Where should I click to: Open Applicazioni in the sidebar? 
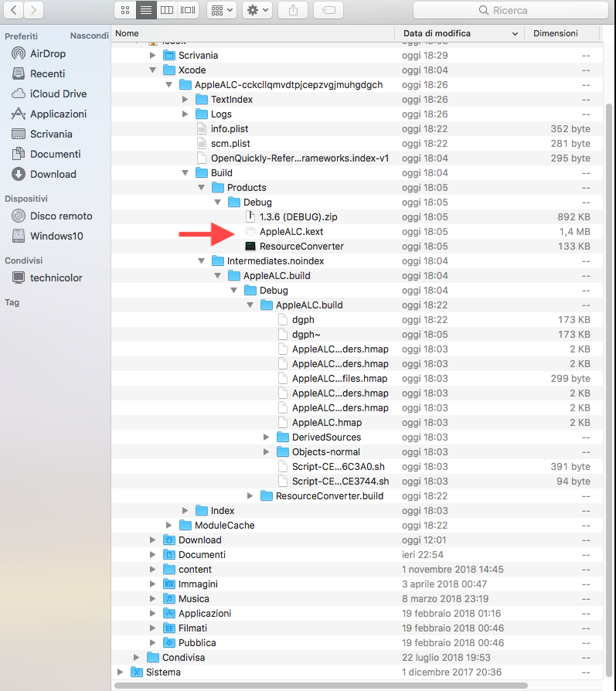coord(58,114)
